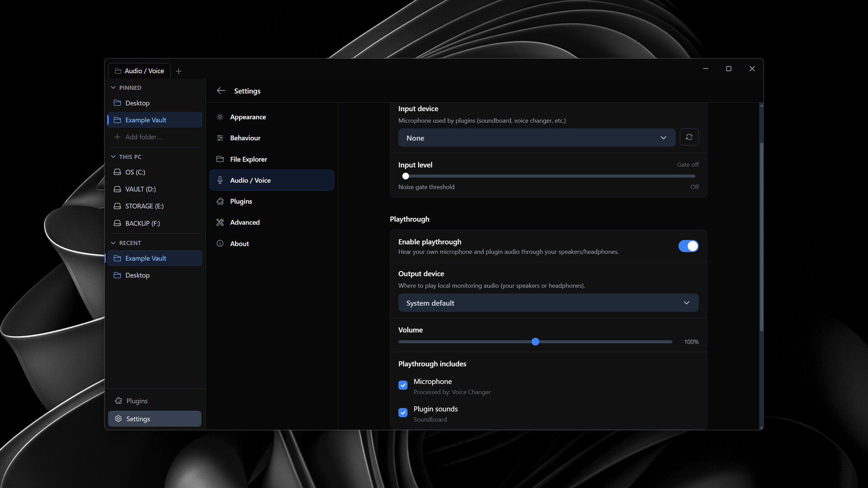Collapse the PINNED section chevron
This screenshot has height=488, width=868.
[x=113, y=88]
